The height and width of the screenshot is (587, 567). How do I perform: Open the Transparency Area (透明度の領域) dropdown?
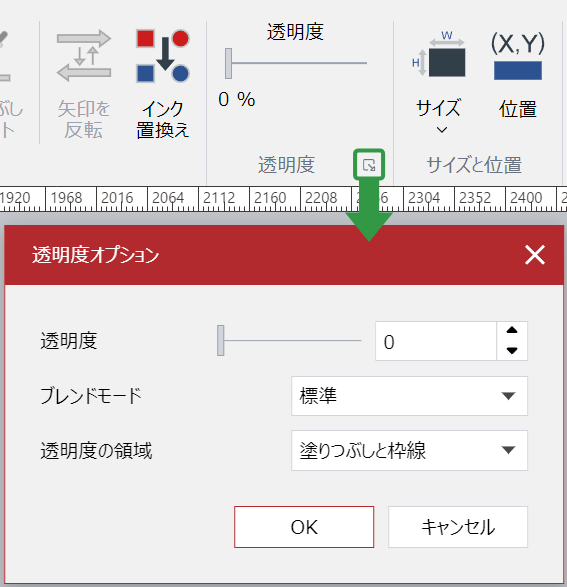(x=409, y=450)
